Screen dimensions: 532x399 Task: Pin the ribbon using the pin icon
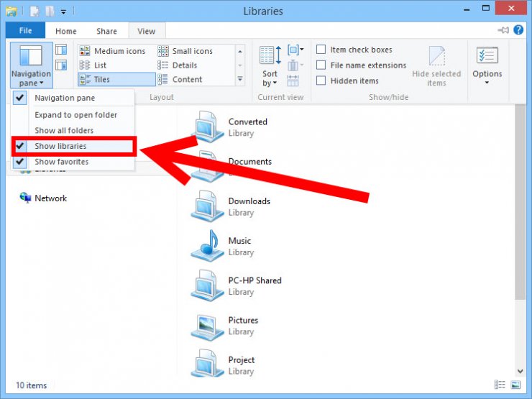503,30
